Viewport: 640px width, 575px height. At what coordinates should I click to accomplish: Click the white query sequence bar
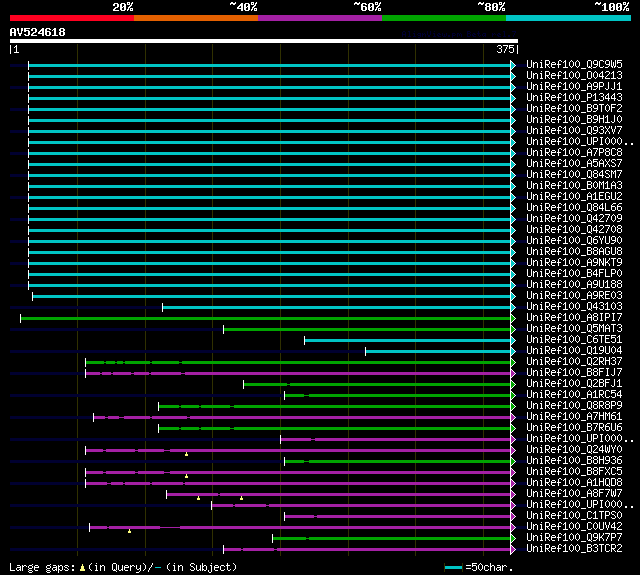[x=264, y=41]
